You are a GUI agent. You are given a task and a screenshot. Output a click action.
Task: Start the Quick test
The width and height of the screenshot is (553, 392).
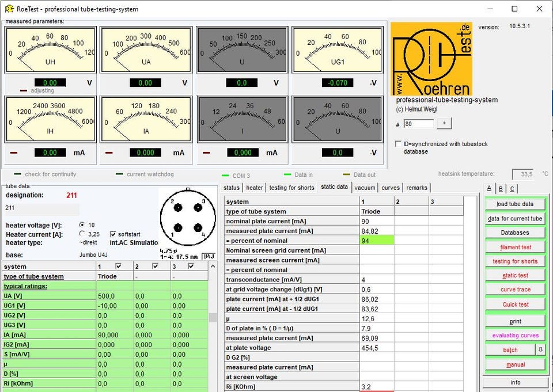[x=515, y=305]
